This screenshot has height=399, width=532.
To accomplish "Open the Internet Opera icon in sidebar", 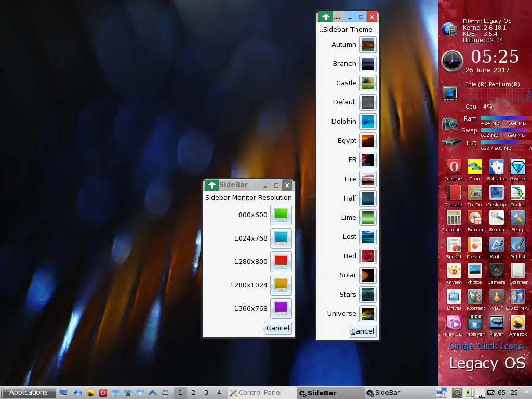I will [x=454, y=167].
